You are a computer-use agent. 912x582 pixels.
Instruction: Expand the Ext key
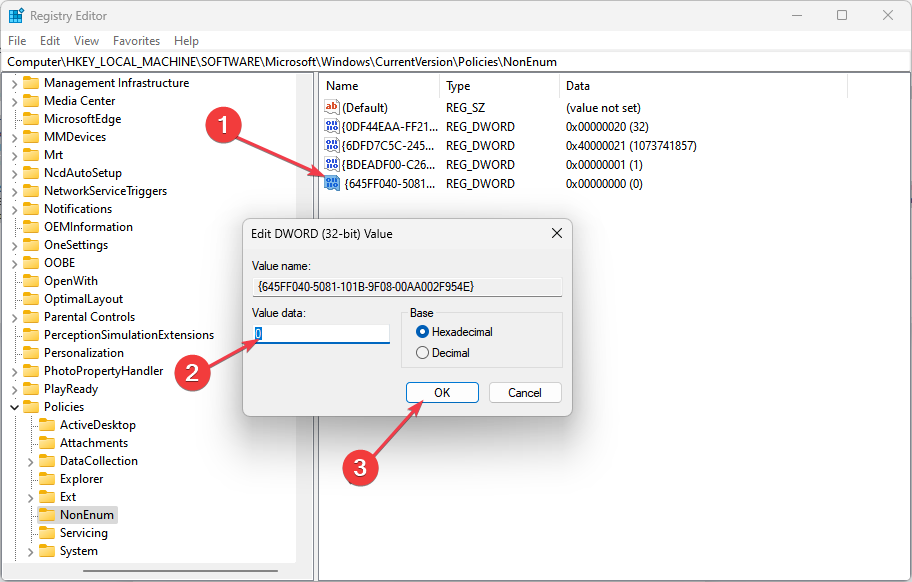[x=30, y=498]
